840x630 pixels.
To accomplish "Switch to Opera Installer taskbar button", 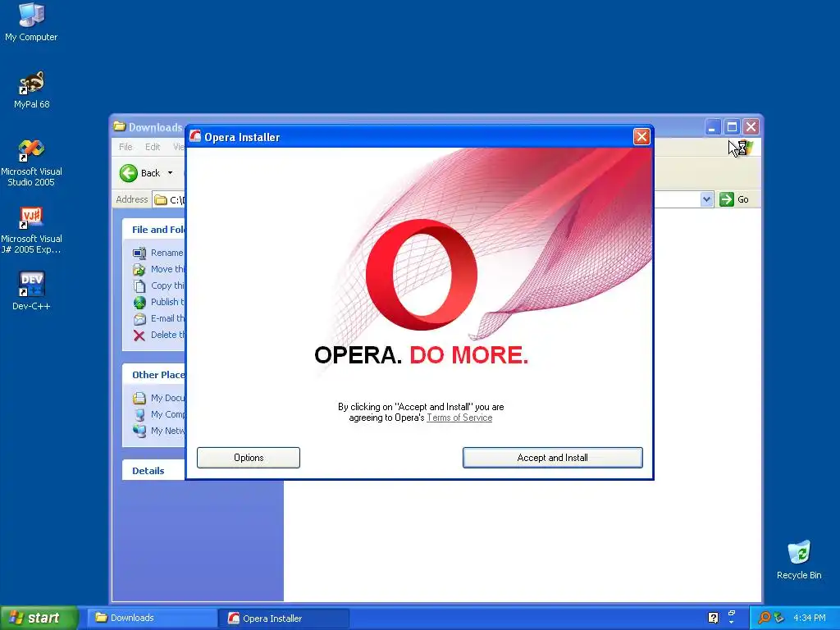I will click(x=285, y=618).
